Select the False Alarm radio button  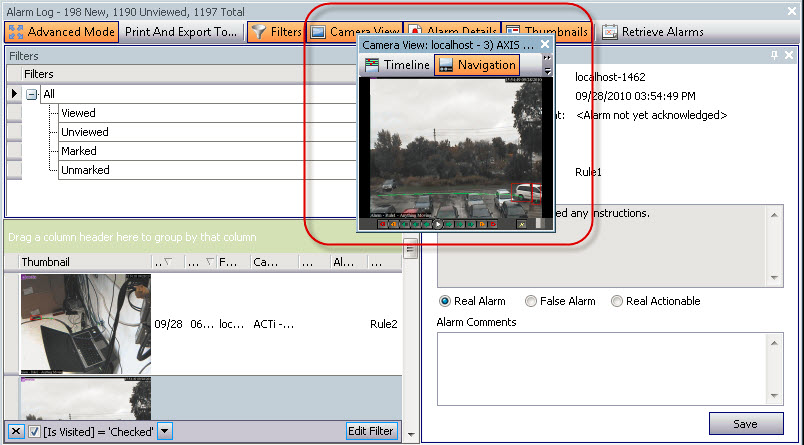(x=530, y=301)
